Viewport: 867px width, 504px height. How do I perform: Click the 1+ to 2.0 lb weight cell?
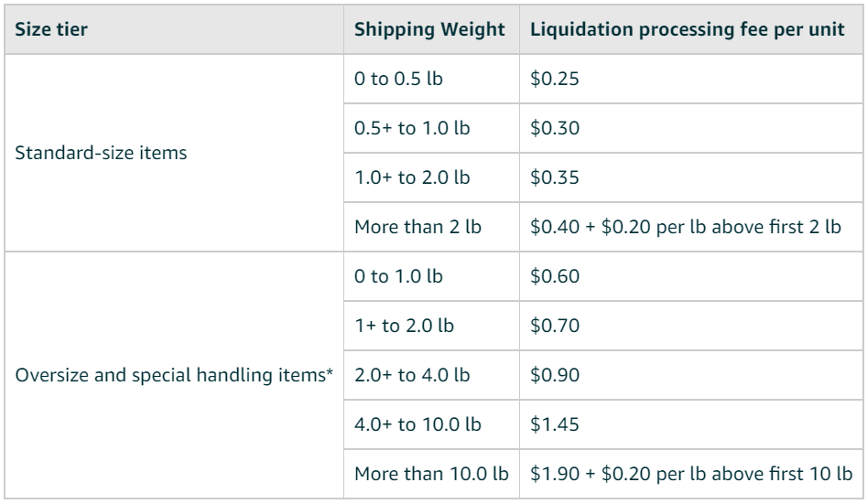pos(431,326)
